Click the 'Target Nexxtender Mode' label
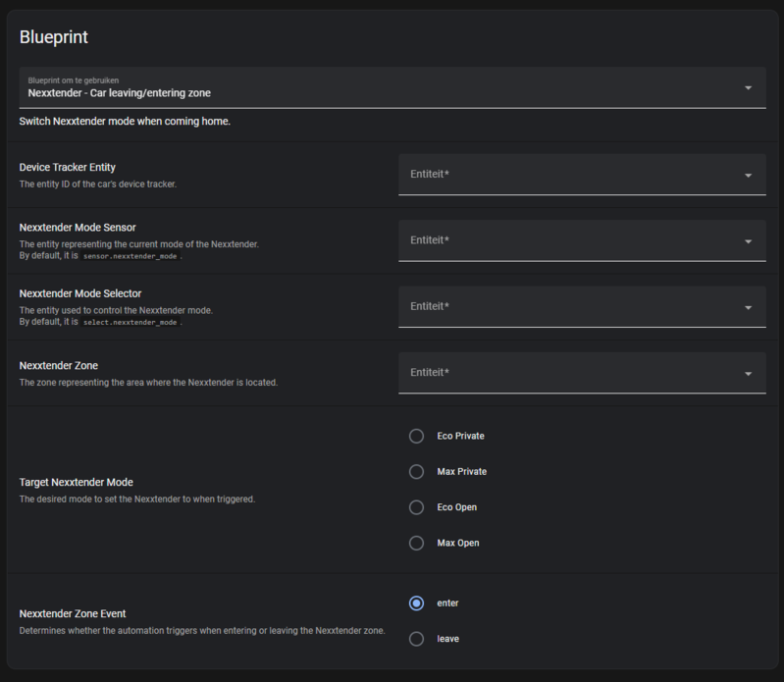Screen dimensions: 784x682 pyautogui.click(x=76, y=482)
